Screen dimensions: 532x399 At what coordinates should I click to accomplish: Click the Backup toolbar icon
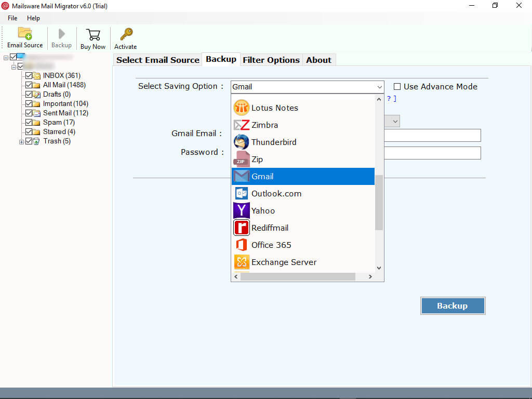[61, 36]
